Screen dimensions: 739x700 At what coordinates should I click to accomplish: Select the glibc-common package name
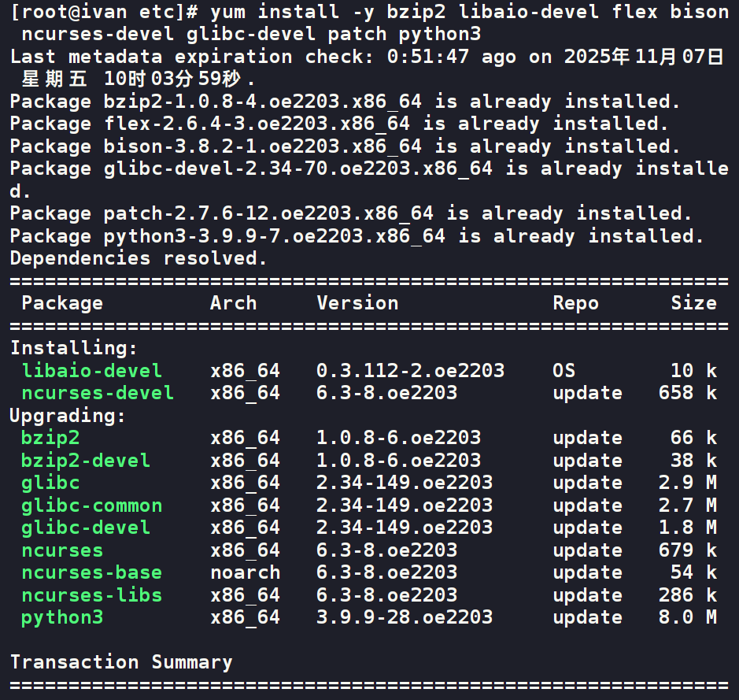click(x=92, y=506)
